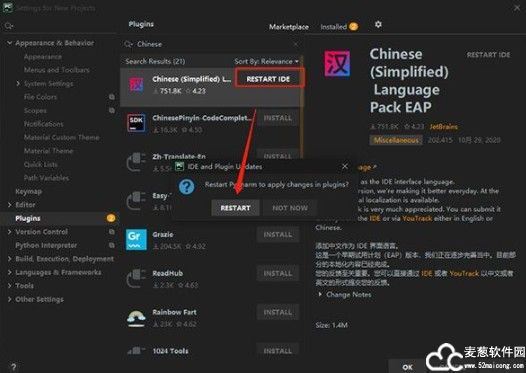Click OK button at the bottom
This screenshot has width=526, height=373.
click(408, 367)
